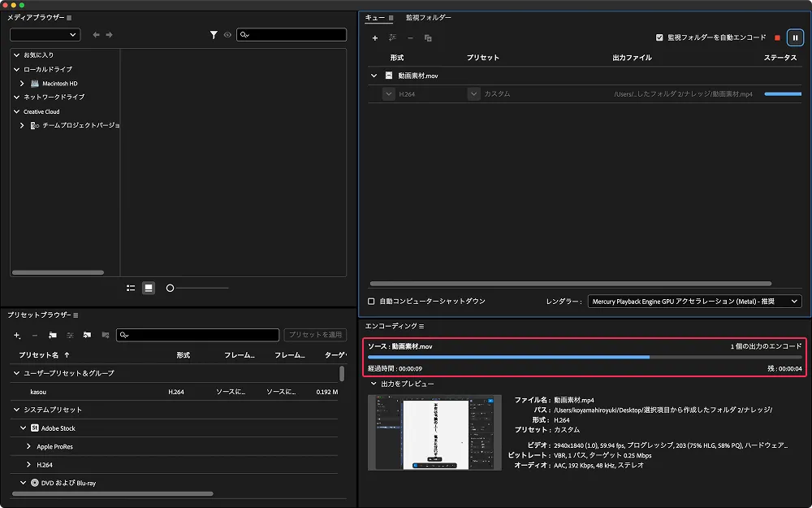812x508 pixels.
Task: Click the new preset group folder icon
Action: click(52, 336)
